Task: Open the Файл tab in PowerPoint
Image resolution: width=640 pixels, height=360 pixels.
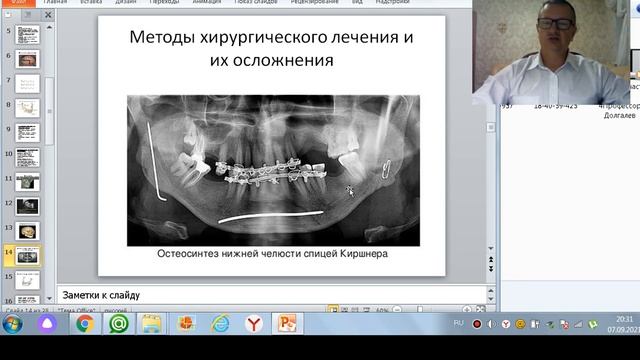Action: pos(18,2)
